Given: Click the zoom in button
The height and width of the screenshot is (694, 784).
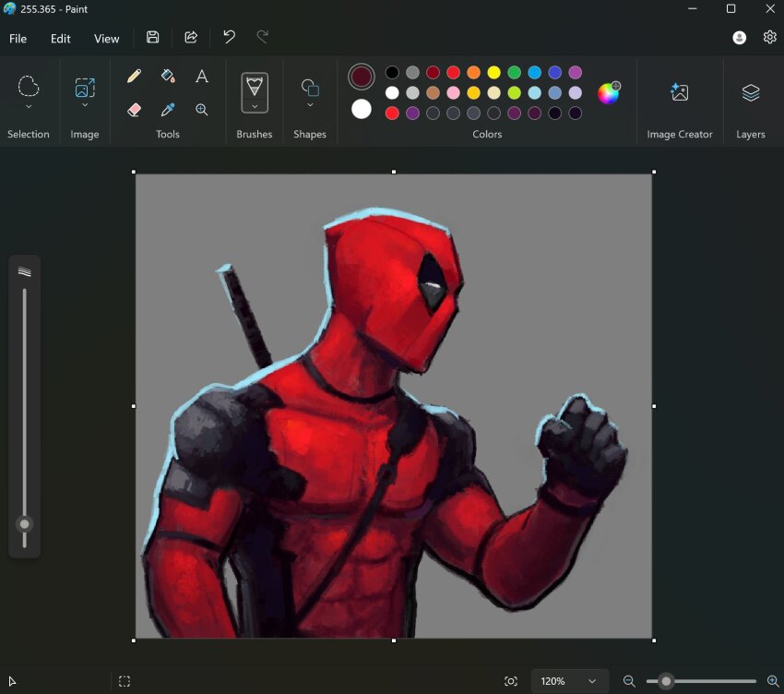Looking at the screenshot, I should pyautogui.click(x=772, y=681).
